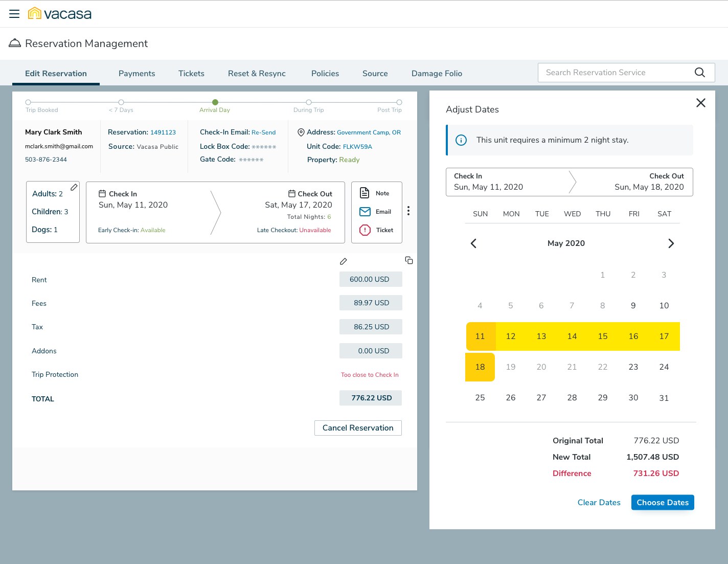
Task: Close the Adjust Dates panel
Action: [x=701, y=103]
